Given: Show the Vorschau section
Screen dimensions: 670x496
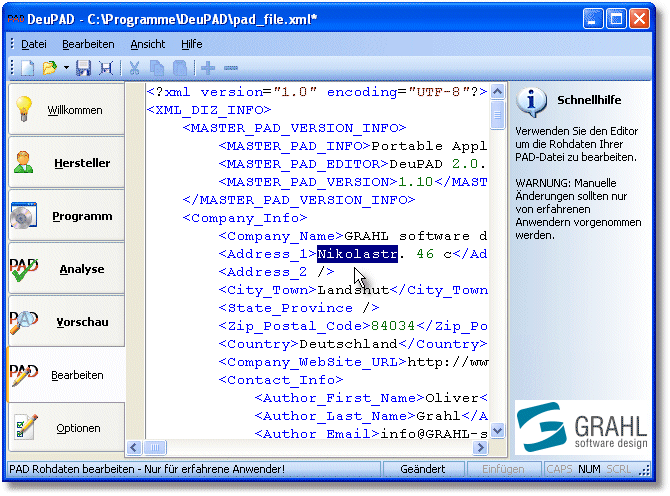Looking at the screenshot, I should [x=66, y=322].
